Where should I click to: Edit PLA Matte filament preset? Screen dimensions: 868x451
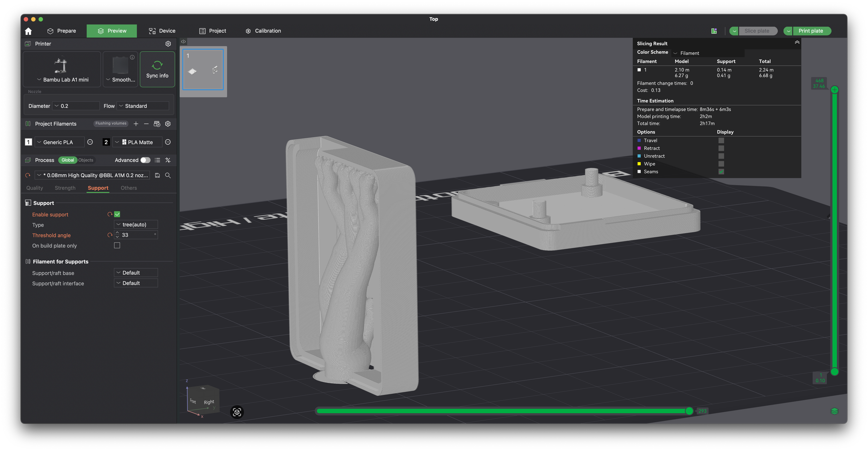click(x=168, y=142)
